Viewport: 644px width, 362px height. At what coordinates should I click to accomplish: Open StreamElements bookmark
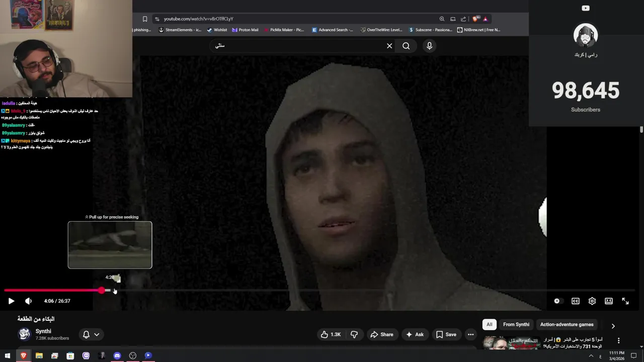180,30
